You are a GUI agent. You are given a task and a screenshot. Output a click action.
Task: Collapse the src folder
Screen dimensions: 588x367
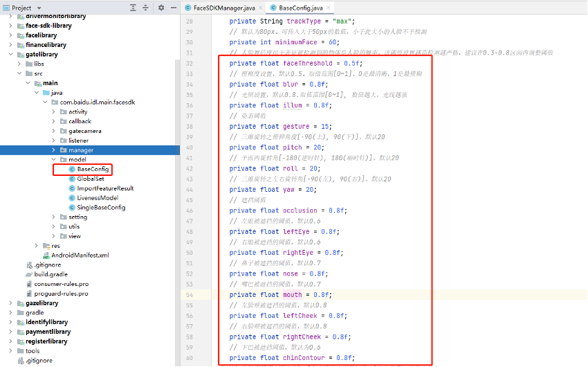(19, 73)
